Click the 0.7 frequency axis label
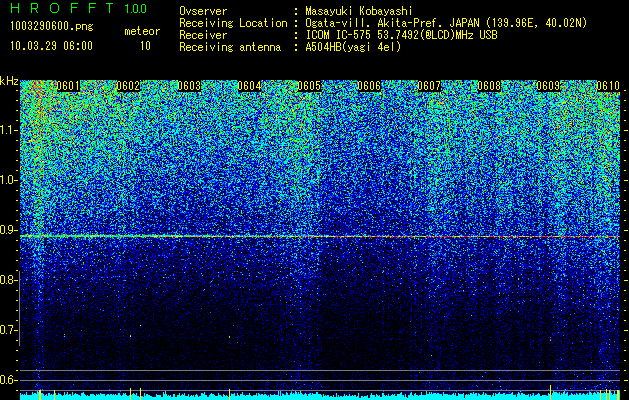 [x=7, y=330]
